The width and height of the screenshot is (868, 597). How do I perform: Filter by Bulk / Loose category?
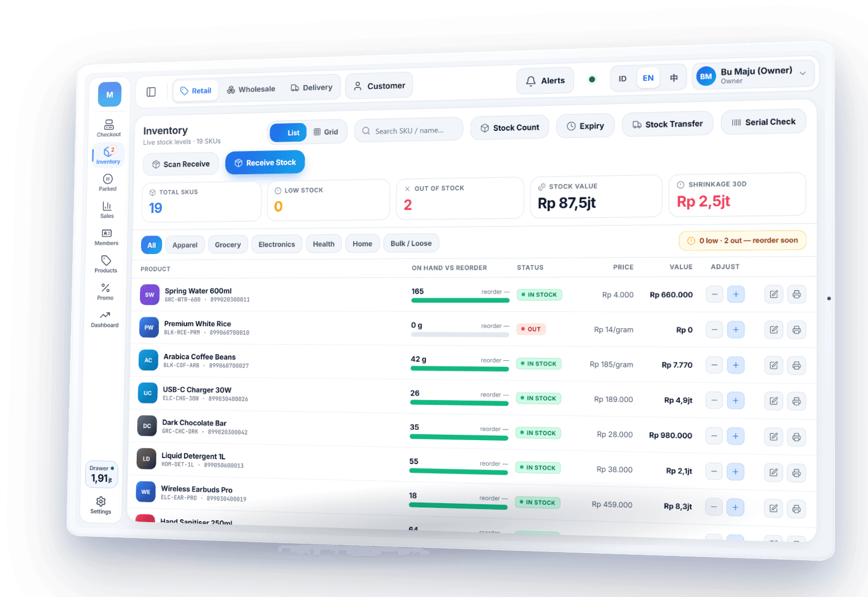(411, 243)
